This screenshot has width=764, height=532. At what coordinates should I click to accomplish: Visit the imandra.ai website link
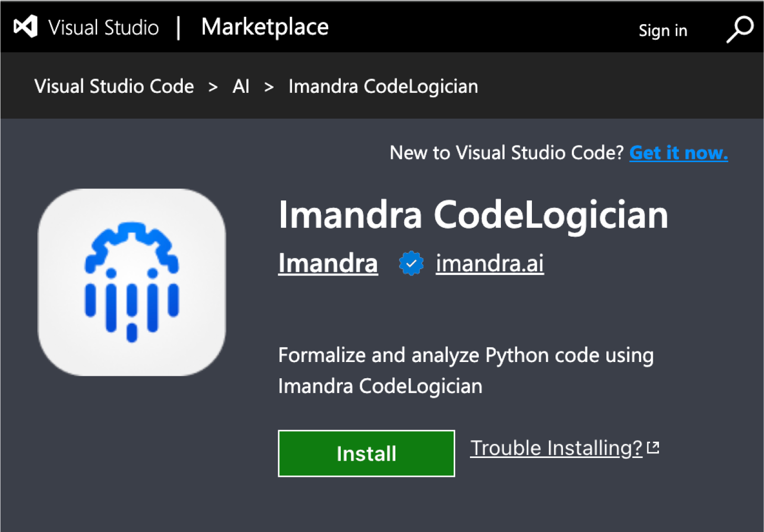point(489,263)
